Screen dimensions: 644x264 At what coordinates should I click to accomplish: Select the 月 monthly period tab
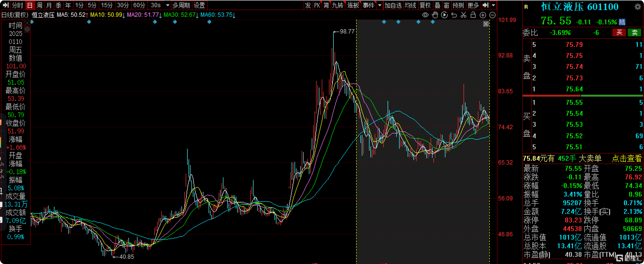[49, 5]
